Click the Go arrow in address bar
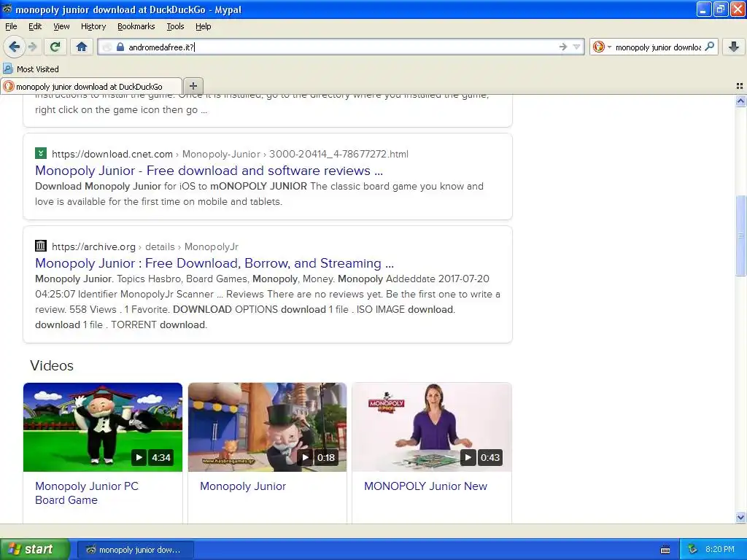Image resolution: width=747 pixels, height=560 pixels. tap(563, 47)
